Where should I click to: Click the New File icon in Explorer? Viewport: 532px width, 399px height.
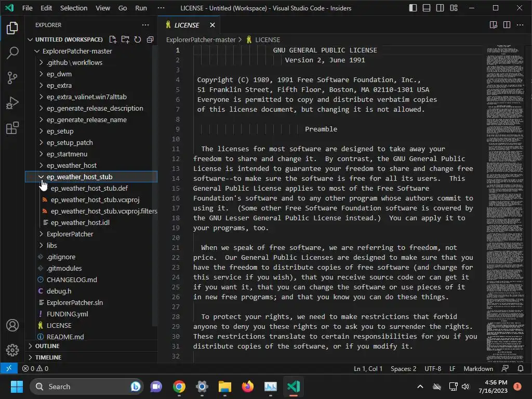click(113, 39)
